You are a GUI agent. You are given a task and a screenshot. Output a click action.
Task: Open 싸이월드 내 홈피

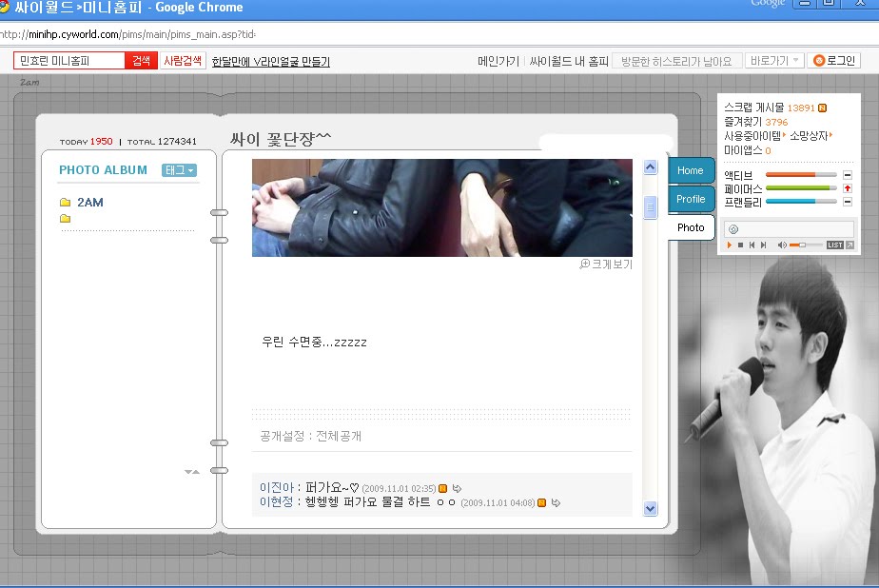click(569, 61)
